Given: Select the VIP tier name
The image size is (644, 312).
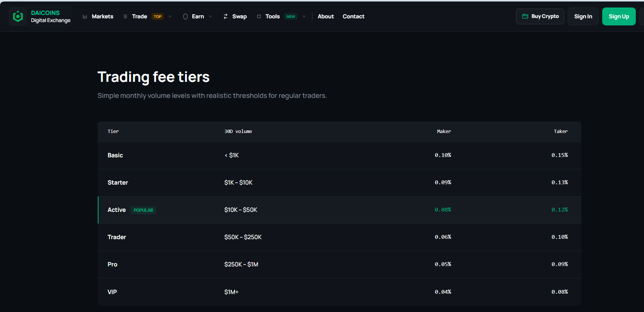Looking at the screenshot, I should pyautogui.click(x=112, y=292).
